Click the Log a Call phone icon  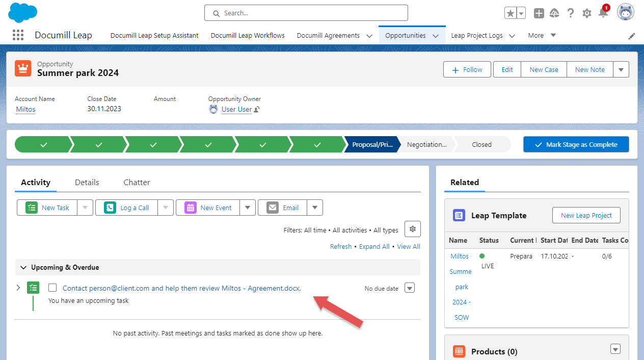coord(110,207)
